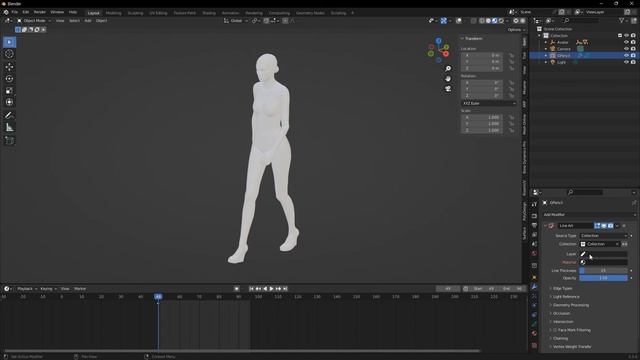The width and height of the screenshot is (640, 360).
Task: Adjust Line Thickness slider
Action: (x=603, y=271)
